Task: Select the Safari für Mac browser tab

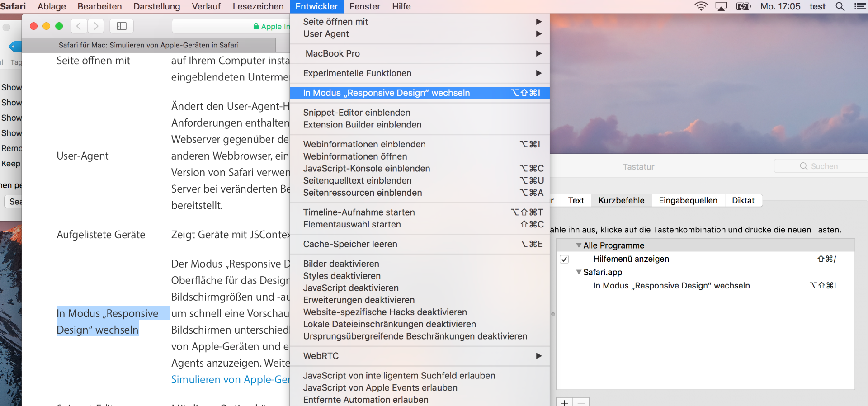Action: pyautogui.click(x=149, y=45)
